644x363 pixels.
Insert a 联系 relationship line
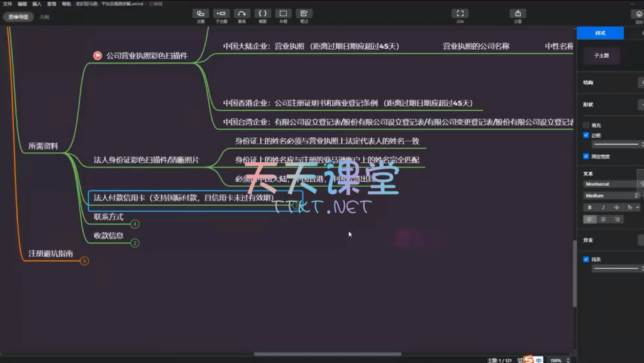pos(241,14)
